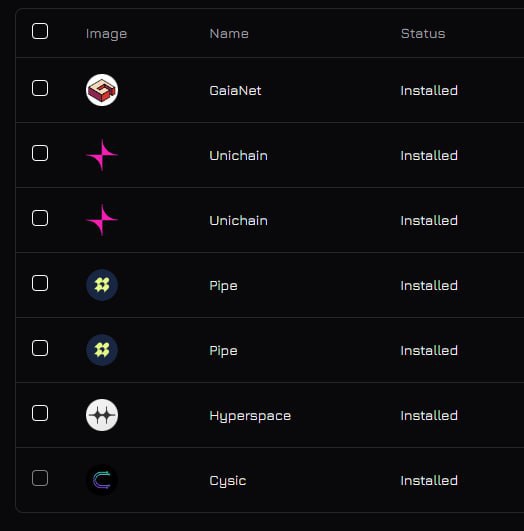
Task: Click the first Pipe logo icon
Action: click(102, 285)
